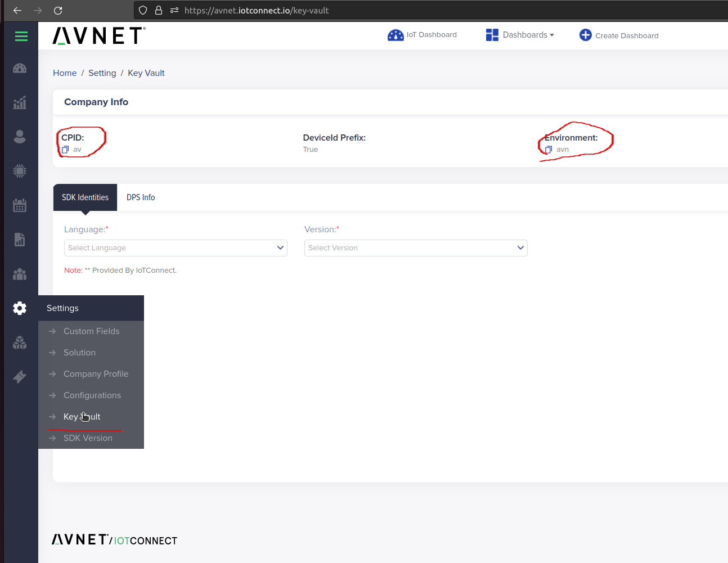
Task: Click the Settings menu header
Action: (91, 308)
